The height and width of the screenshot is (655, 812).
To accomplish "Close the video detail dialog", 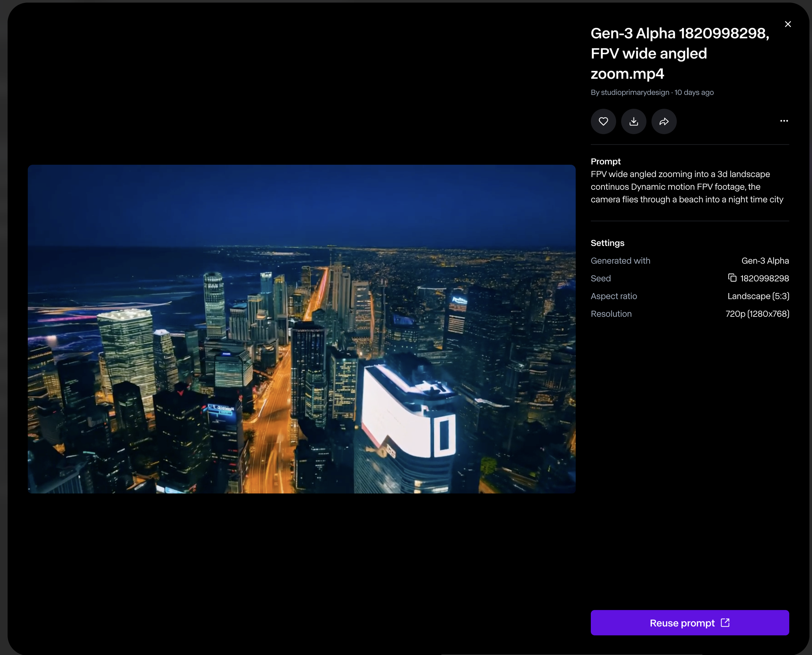I will pyautogui.click(x=788, y=24).
